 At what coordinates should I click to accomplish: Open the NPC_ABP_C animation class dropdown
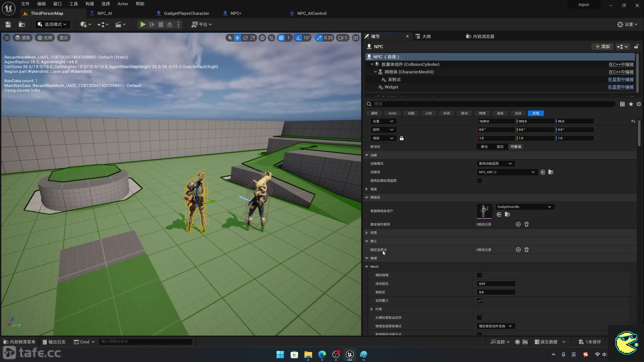(x=507, y=172)
